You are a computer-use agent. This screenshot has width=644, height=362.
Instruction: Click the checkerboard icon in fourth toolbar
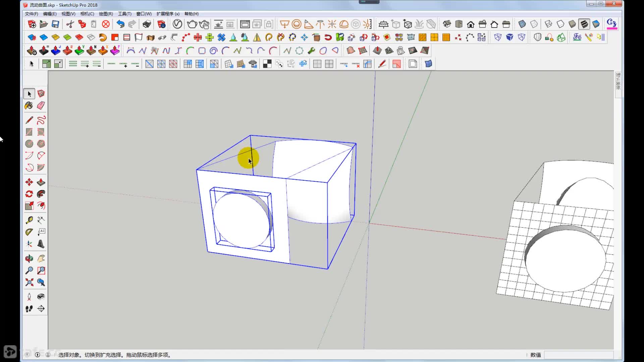pos(267,64)
